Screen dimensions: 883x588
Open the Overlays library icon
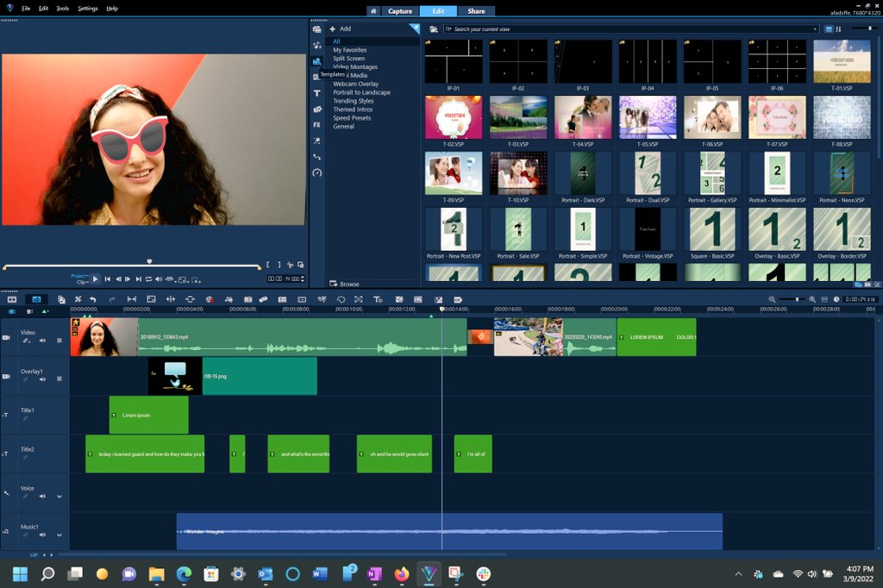coord(317,109)
